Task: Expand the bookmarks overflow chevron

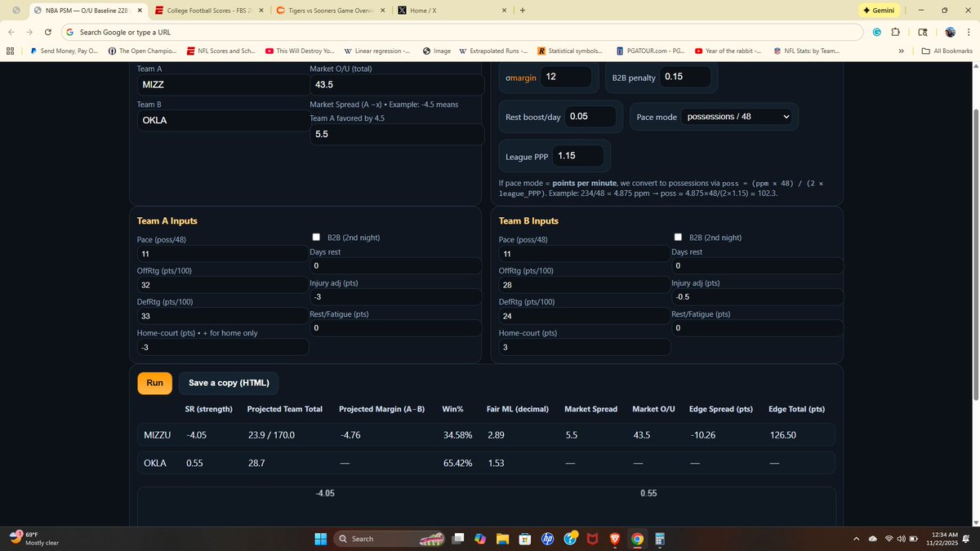Action: tap(901, 51)
